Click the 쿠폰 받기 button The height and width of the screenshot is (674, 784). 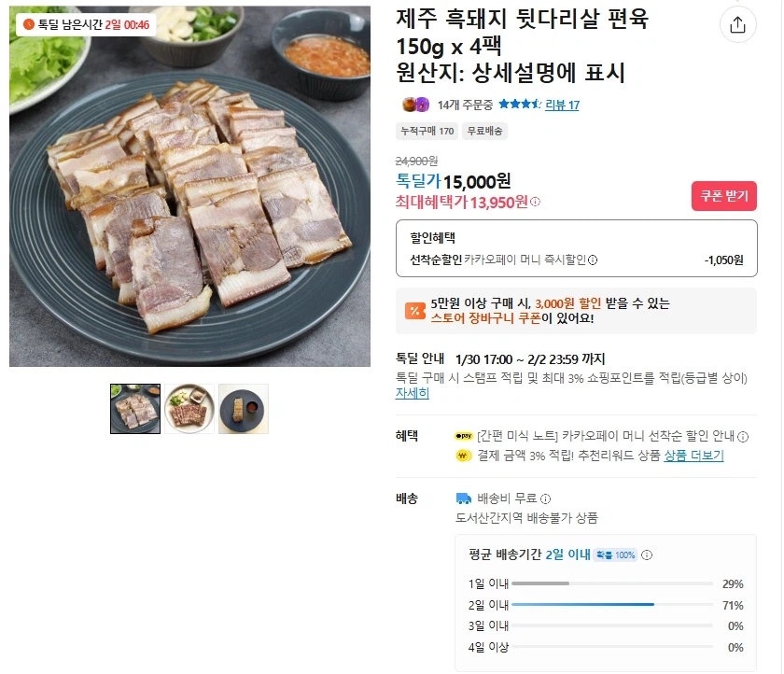pos(723,196)
